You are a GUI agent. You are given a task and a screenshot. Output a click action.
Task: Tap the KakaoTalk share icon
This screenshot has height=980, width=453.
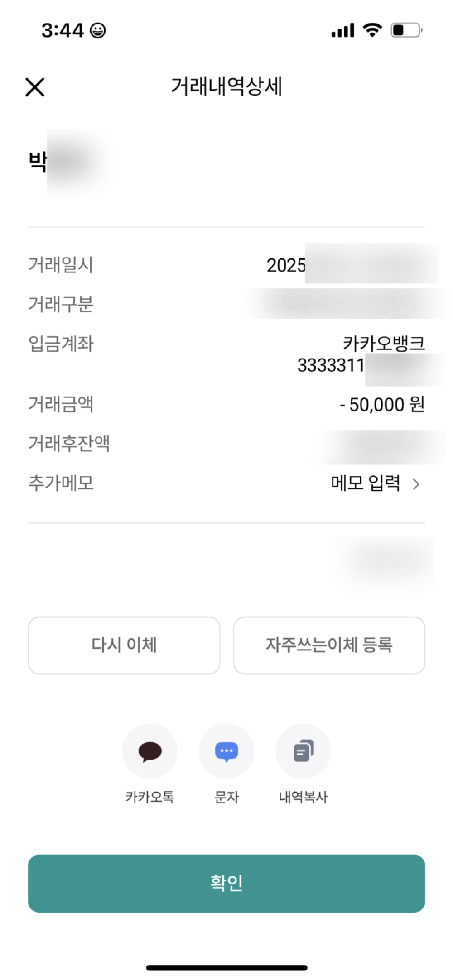point(149,751)
